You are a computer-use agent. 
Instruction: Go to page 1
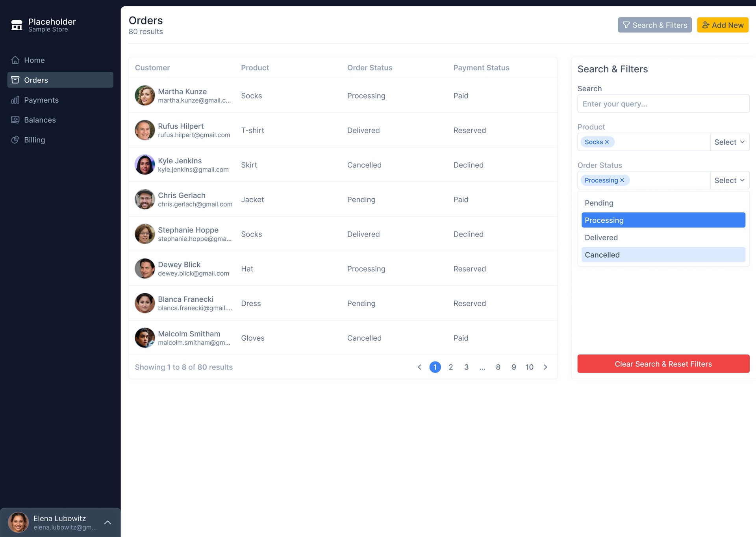(x=435, y=367)
